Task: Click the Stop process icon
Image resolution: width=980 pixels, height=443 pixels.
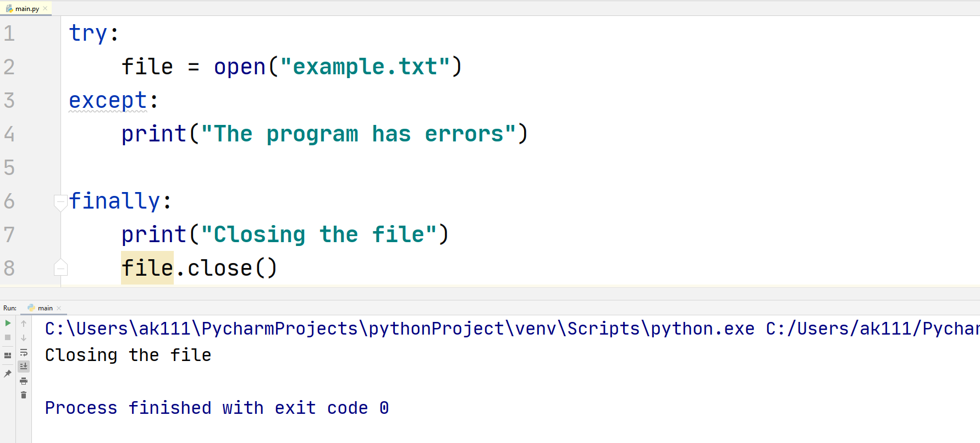Action: [x=8, y=337]
